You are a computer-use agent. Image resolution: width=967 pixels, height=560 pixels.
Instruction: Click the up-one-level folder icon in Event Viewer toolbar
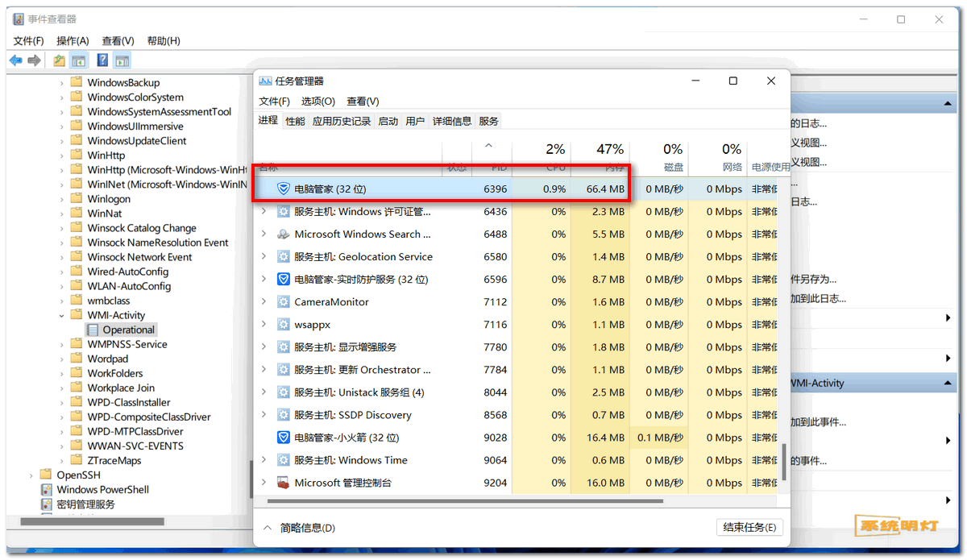point(59,60)
